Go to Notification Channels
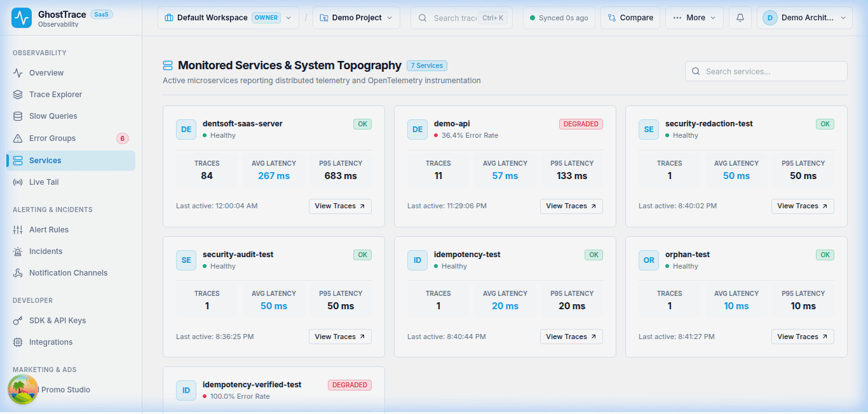The image size is (868, 414). [71, 273]
